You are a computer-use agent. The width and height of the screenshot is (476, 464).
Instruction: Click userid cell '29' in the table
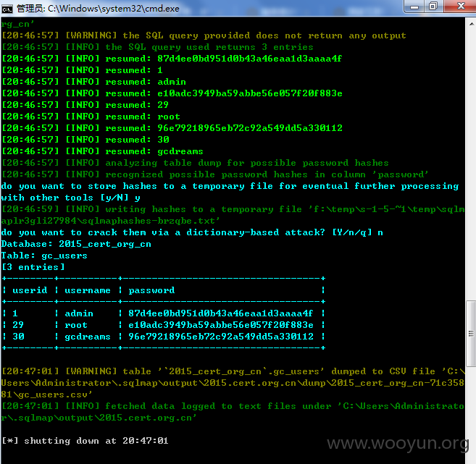click(x=18, y=325)
